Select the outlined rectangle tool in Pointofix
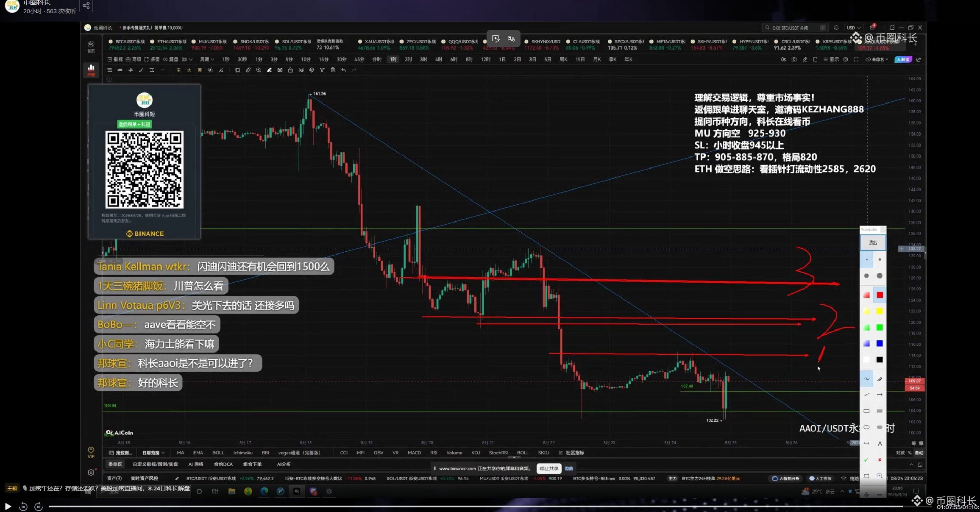Screen dimensions: 980x512 pyautogui.click(x=866, y=411)
